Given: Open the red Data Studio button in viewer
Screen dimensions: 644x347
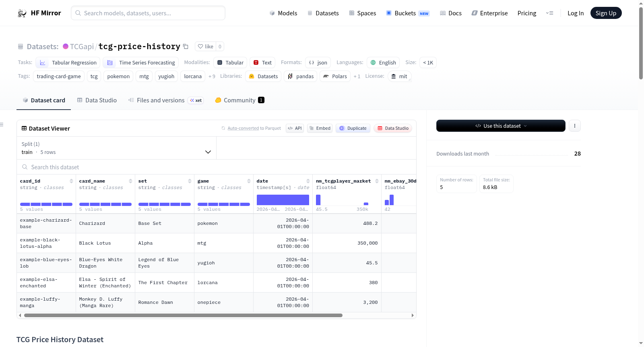Looking at the screenshot, I should [x=393, y=128].
